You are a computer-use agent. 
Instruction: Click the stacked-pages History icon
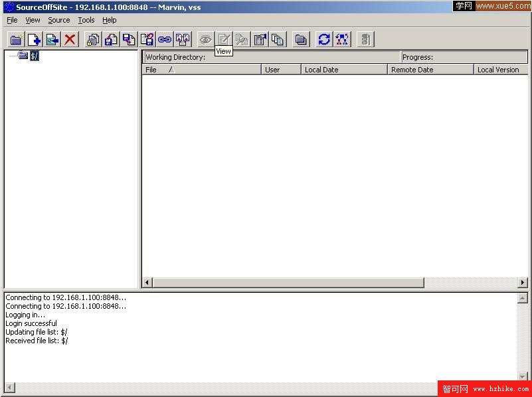coord(278,40)
